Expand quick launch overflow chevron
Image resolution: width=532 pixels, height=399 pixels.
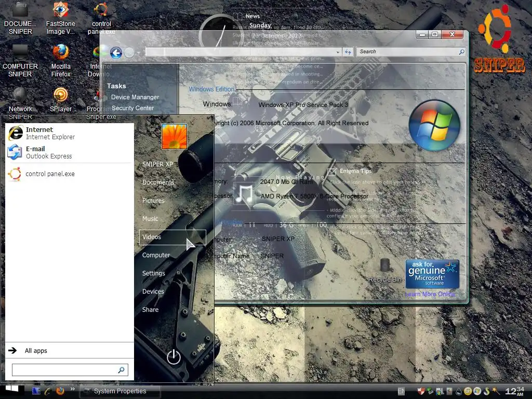pos(72,389)
